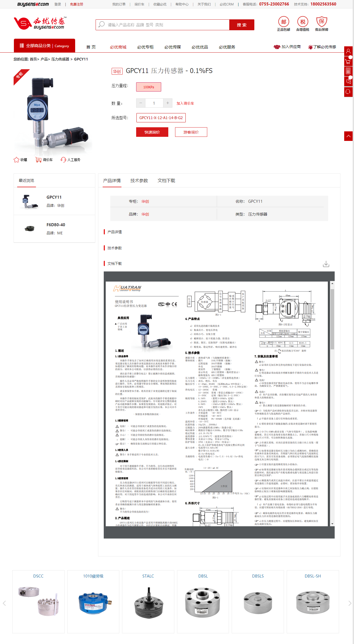Click the back-to-top arrow button
The height and width of the screenshot is (644, 354).
coord(348,136)
